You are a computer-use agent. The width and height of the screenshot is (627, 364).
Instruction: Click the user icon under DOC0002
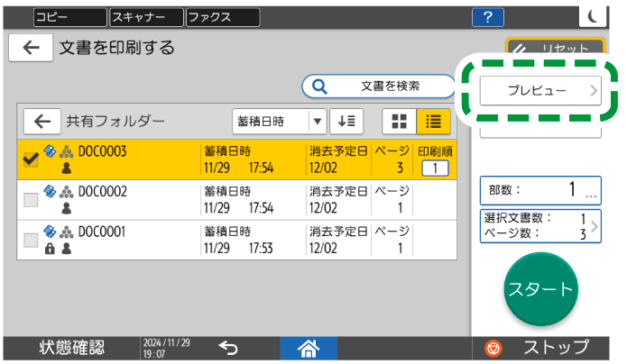[67, 208]
